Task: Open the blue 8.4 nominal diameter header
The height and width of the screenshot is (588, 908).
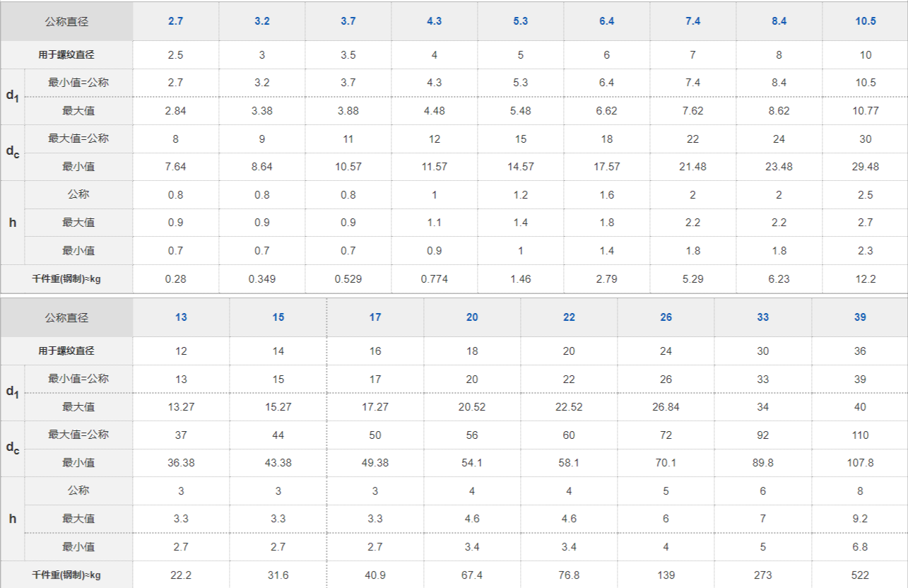Action: click(779, 21)
